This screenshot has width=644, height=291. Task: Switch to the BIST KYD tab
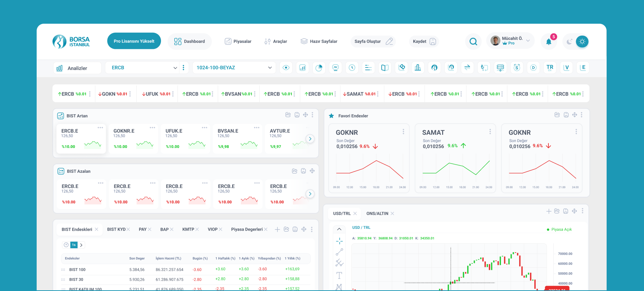coord(116,229)
